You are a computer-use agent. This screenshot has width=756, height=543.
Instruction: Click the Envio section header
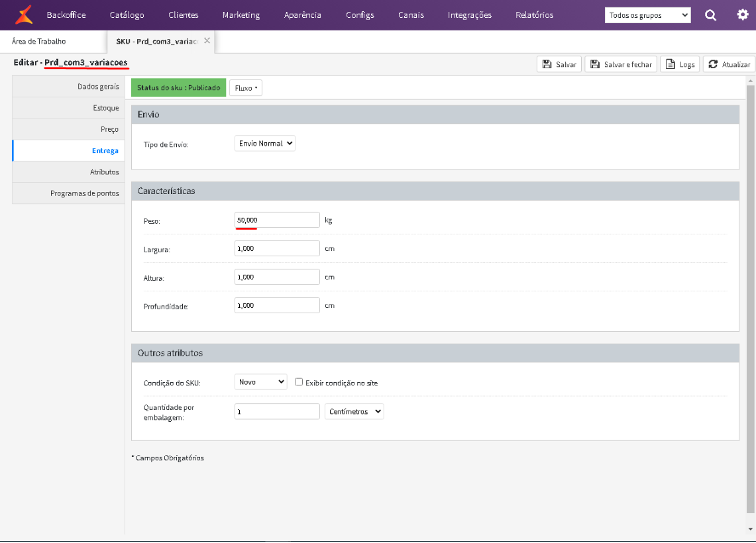point(435,115)
